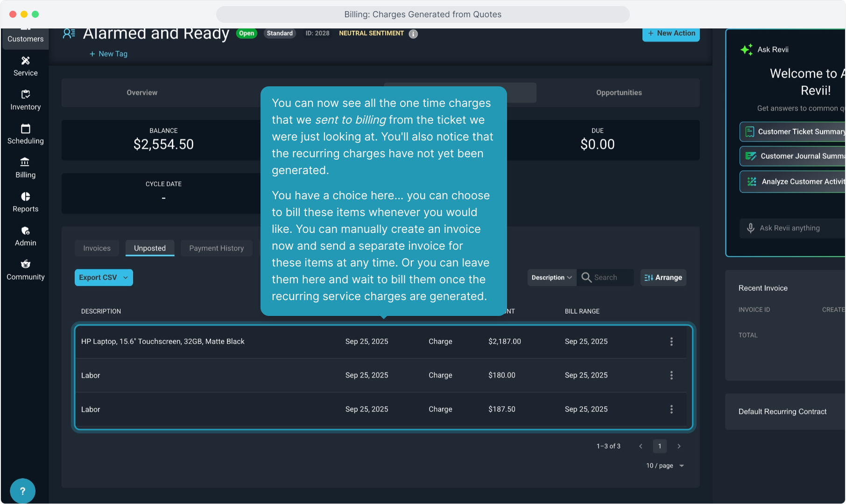
Task: Open the Billing sidebar icon
Action: click(x=25, y=168)
